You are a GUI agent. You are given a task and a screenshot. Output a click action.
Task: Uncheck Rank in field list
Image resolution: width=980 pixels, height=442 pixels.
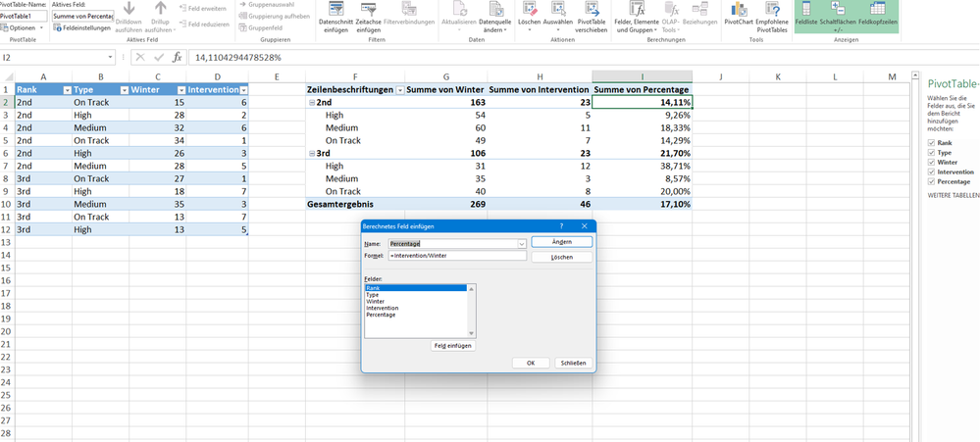(932, 143)
